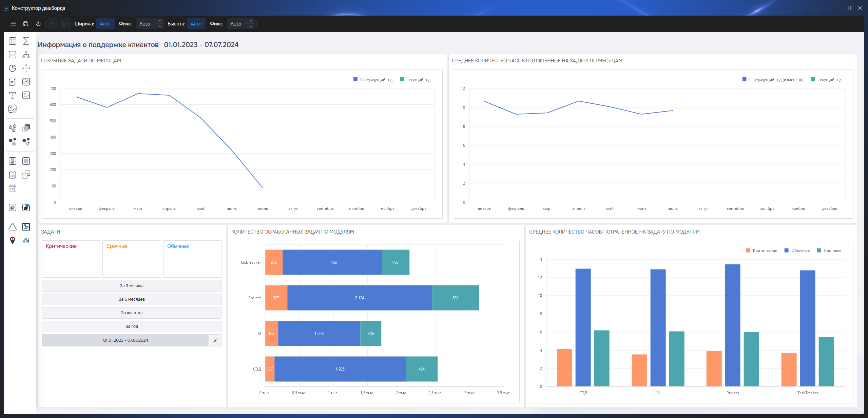The width and height of the screenshot is (868, 418).
Task: Set height mode to Авто
Action: (196, 24)
